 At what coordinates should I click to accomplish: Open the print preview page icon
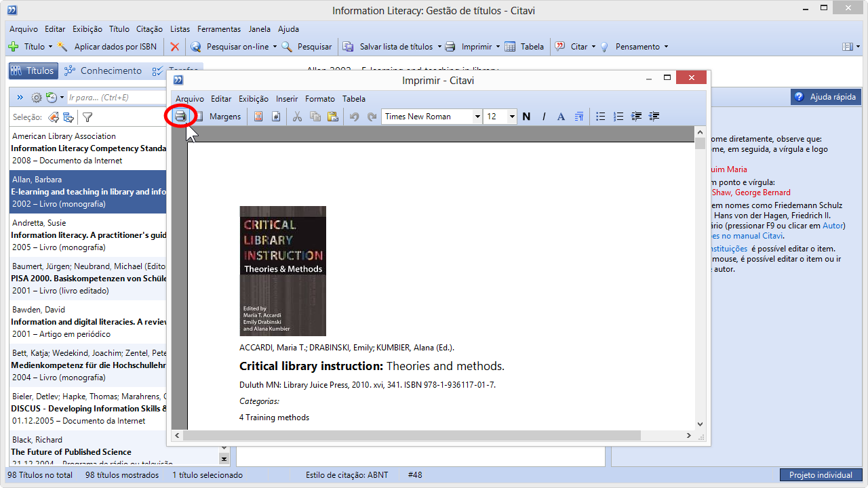[x=199, y=117]
